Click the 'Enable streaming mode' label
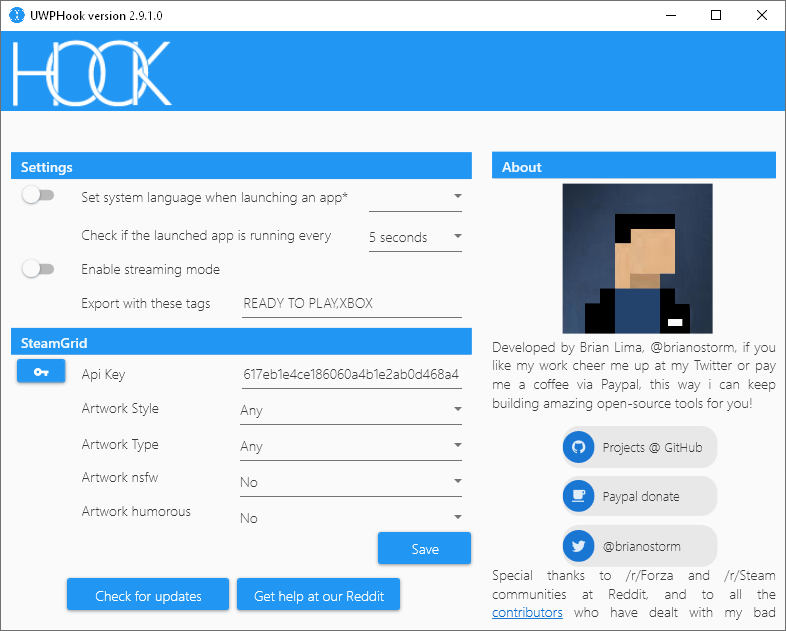786x631 pixels. click(150, 270)
